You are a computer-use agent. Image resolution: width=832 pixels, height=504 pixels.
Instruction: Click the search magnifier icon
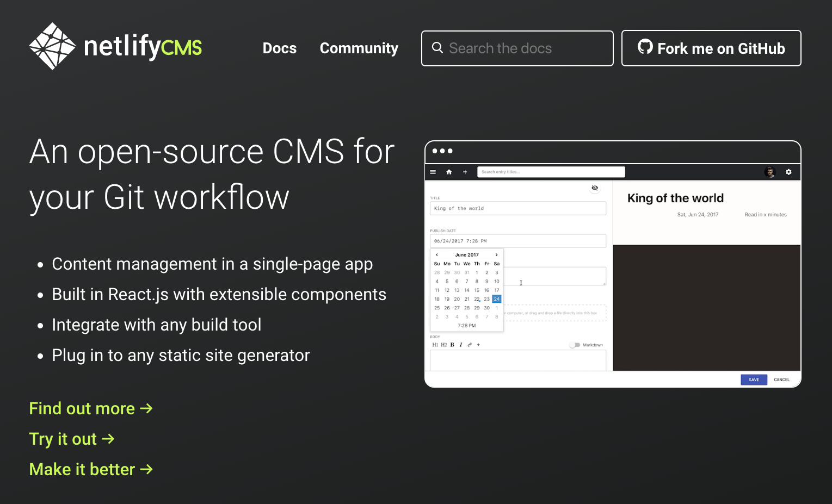(x=437, y=48)
